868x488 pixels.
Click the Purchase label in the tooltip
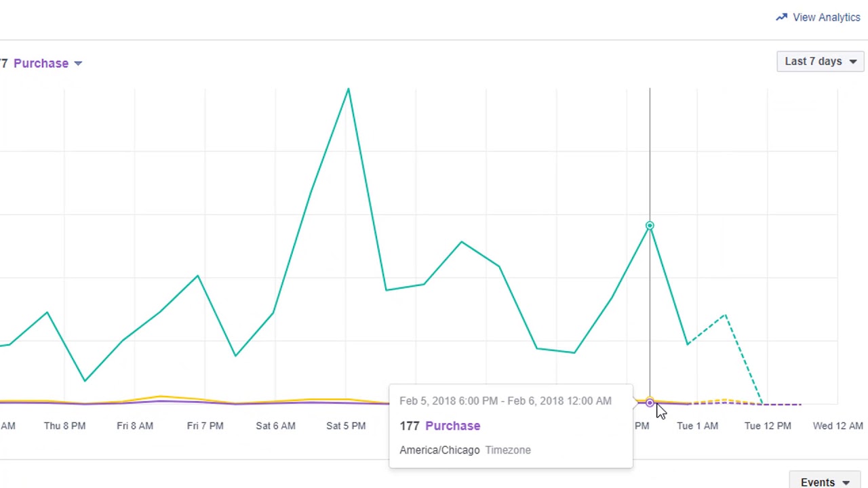(452, 426)
